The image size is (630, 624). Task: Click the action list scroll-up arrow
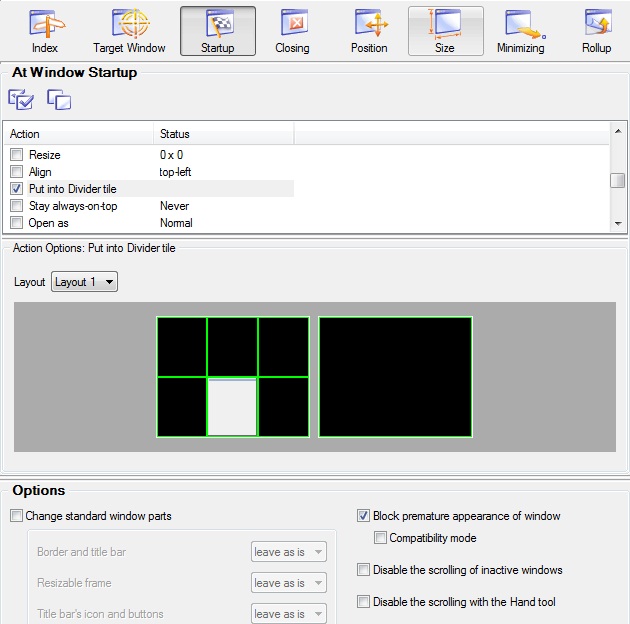618,131
